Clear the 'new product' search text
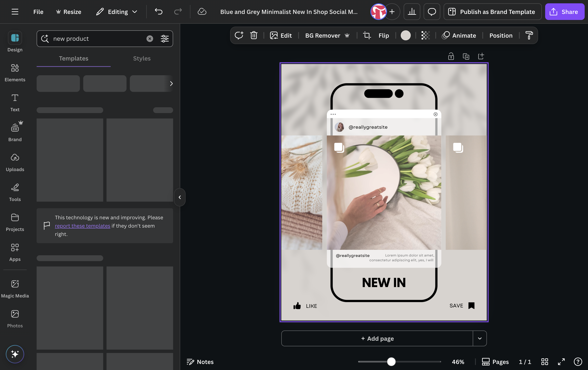 [x=150, y=38]
